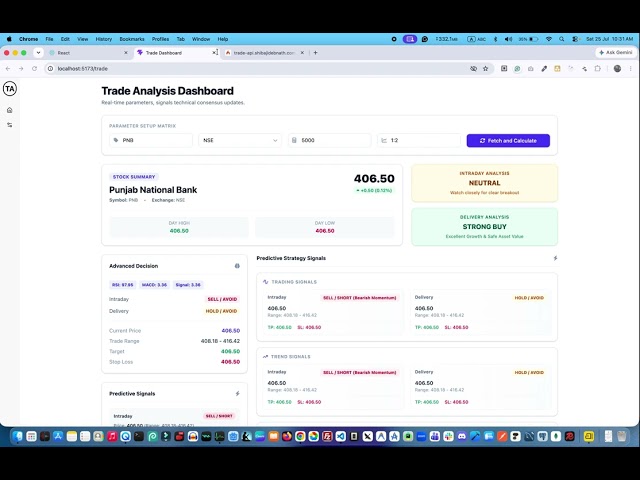640x480 pixels.
Task: Open the File menu
Action: 49,39
